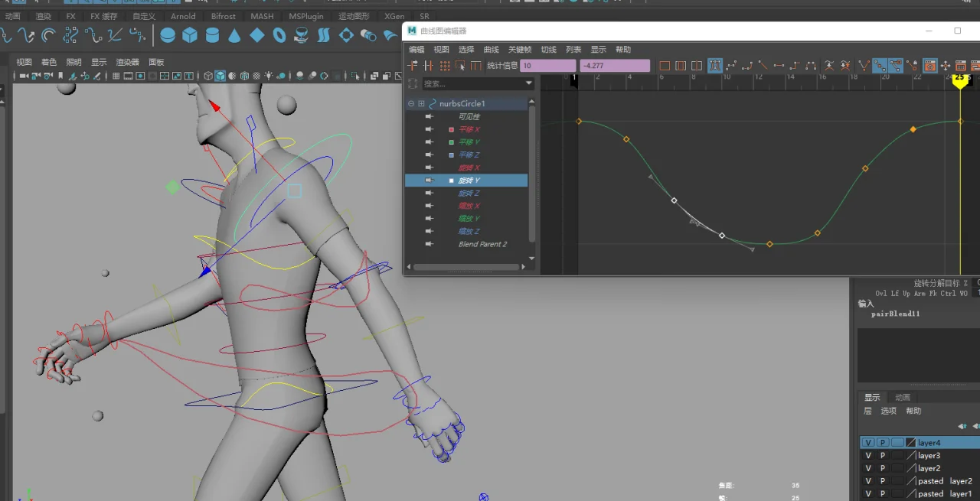Screen dimensions: 980x501
Task: Open the 曲线 menu in Graph Editor
Action: point(491,50)
